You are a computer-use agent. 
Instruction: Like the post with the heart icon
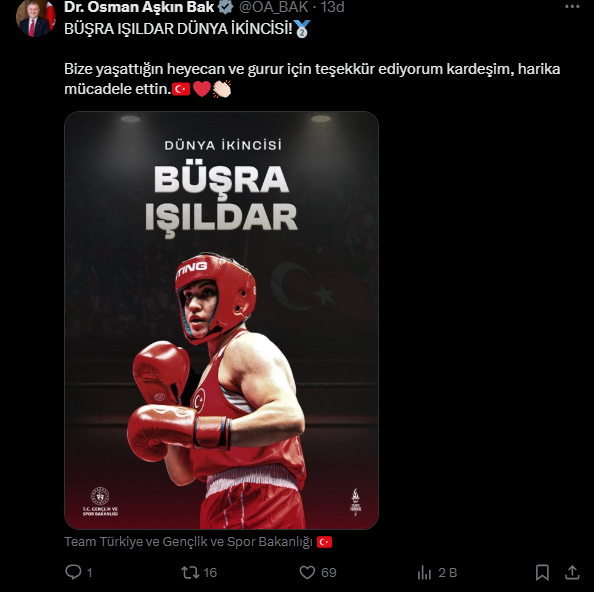(307, 572)
